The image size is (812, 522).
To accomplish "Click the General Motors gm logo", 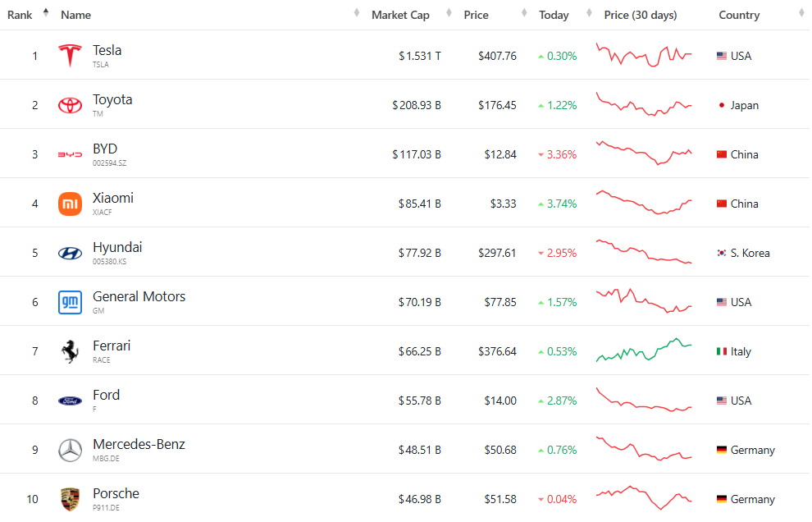I will (x=70, y=302).
